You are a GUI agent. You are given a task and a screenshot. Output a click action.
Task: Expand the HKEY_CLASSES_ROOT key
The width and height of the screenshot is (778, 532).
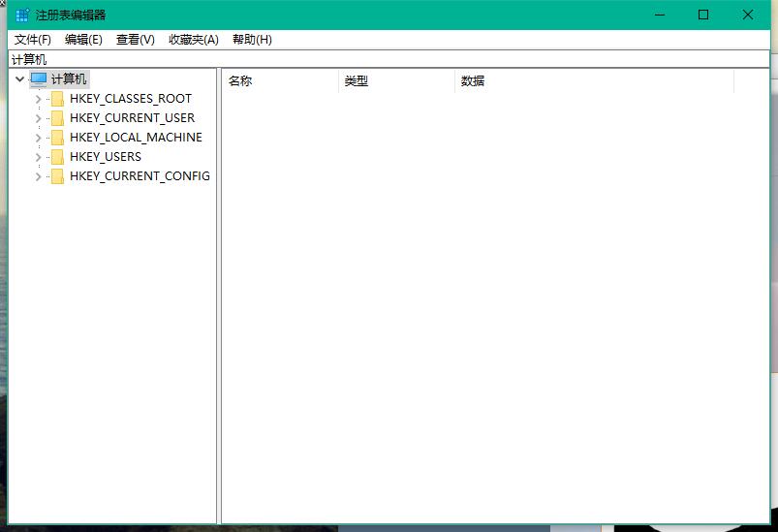point(38,99)
